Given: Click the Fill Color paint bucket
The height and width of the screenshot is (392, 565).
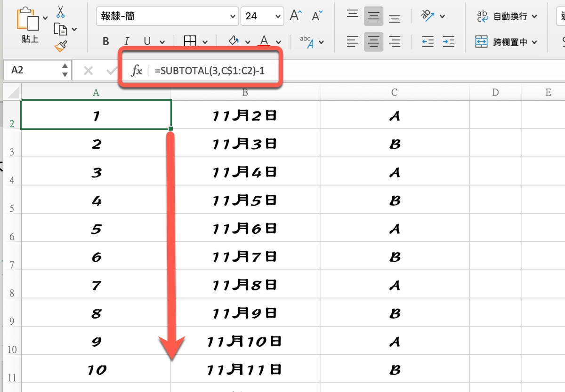Looking at the screenshot, I should coord(234,41).
